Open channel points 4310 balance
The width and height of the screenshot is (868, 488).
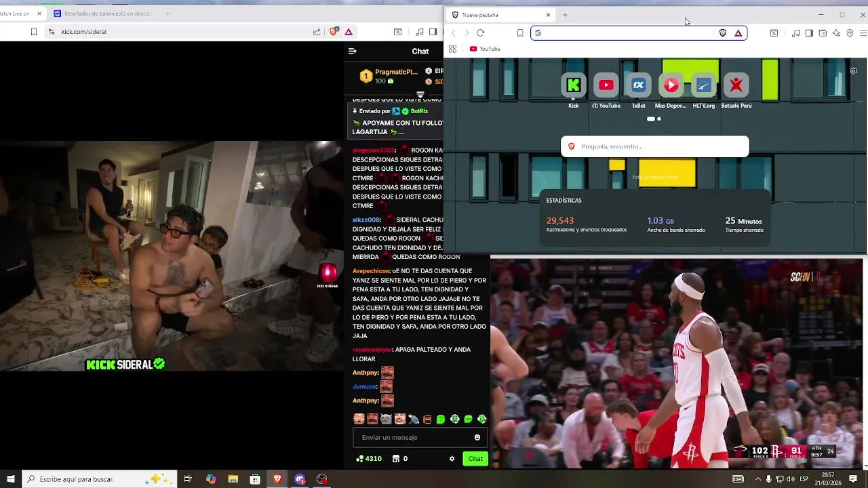tap(369, 459)
